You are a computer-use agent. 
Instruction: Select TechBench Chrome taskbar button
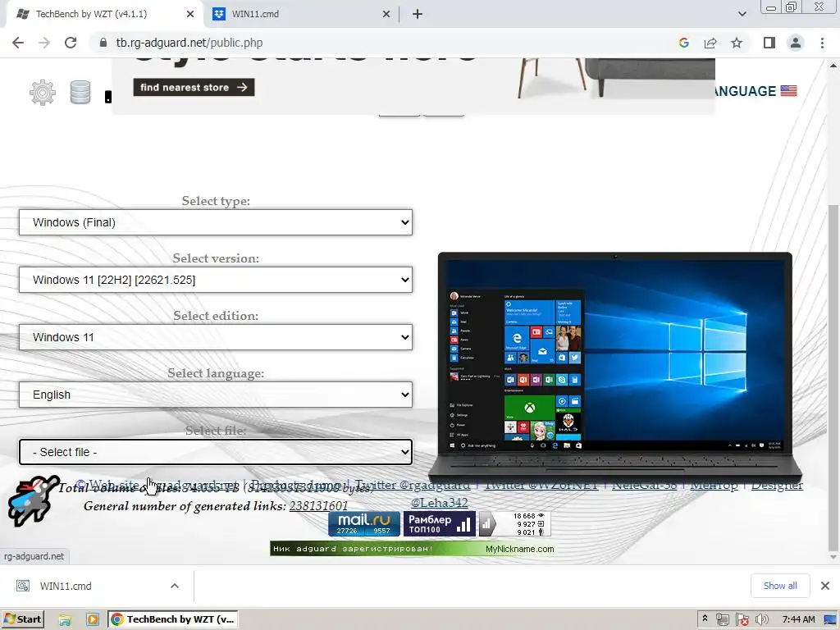[173, 619]
